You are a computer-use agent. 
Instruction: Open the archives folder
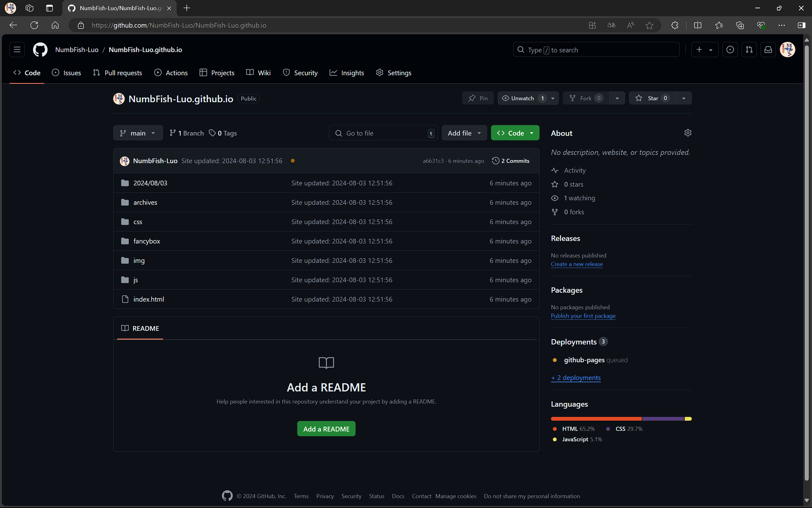click(145, 203)
